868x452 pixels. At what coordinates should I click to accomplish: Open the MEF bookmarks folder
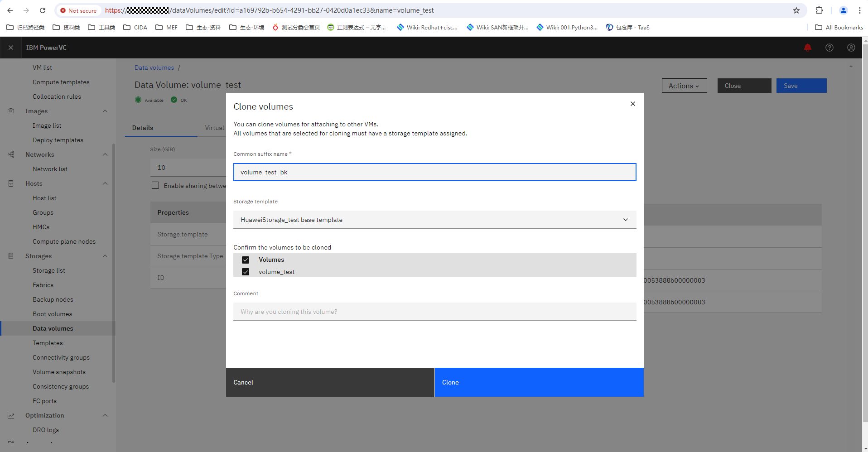167,27
